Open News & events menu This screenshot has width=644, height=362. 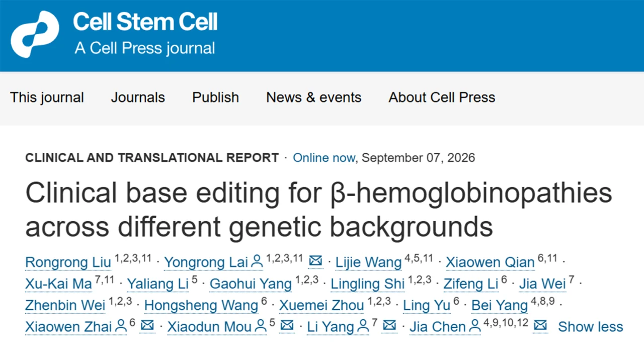(314, 98)
